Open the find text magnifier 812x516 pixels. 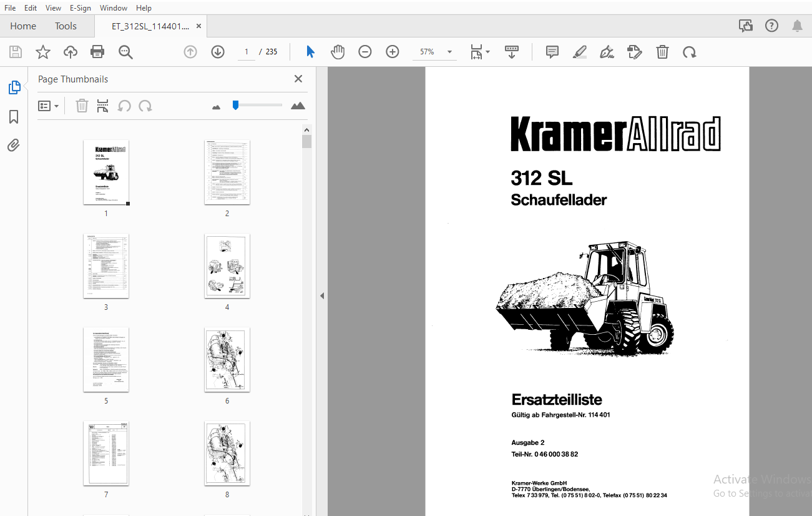125,52
